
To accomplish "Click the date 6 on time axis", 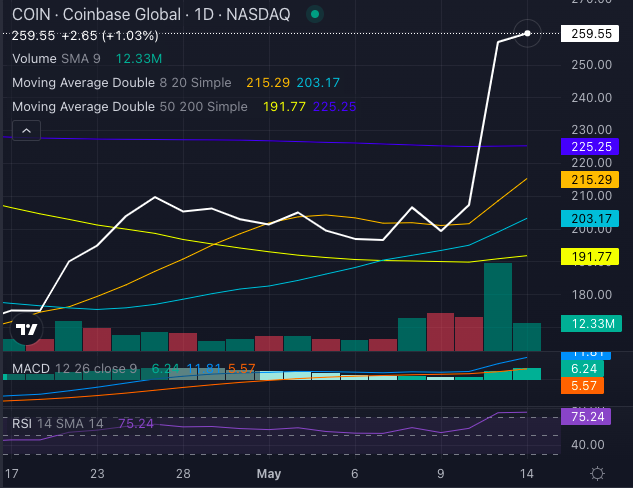I will [354, 473].
